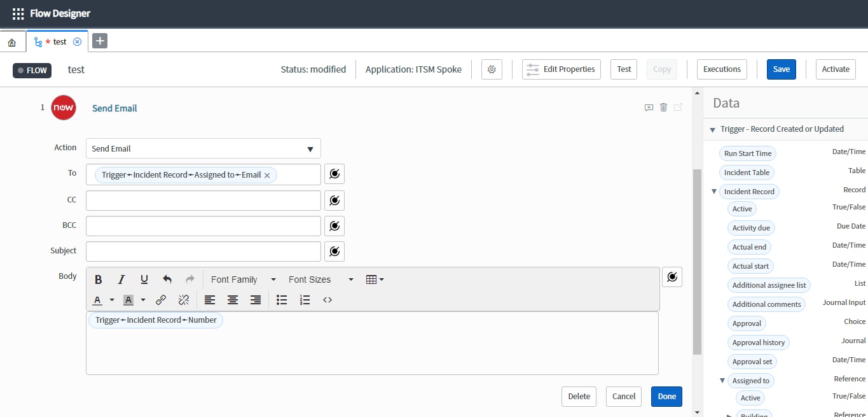Click into the CC input field
Screen dimensions: 868x417
(203, 200)
